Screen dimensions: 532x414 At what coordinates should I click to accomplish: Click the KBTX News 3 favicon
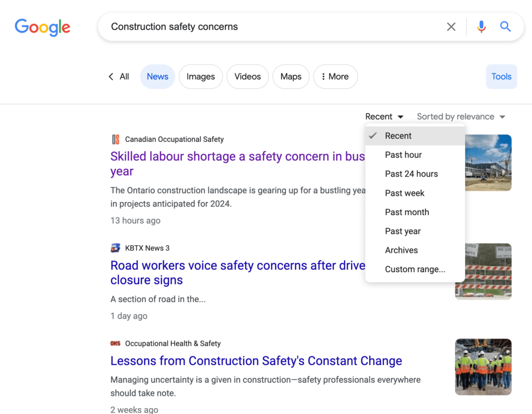pos(116,248)
